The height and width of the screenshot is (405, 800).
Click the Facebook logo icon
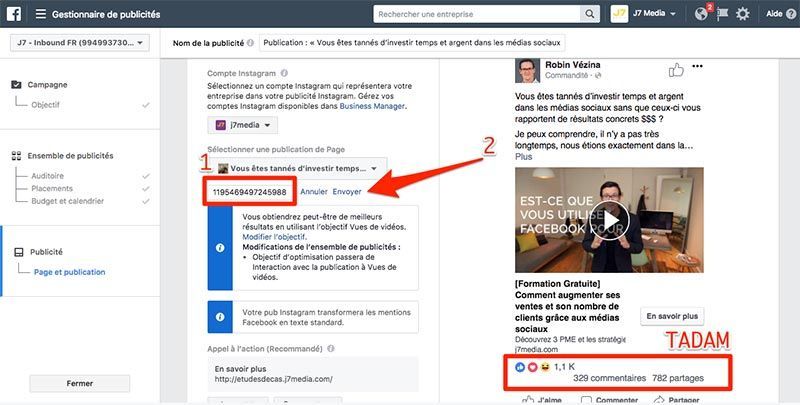point(14,14)
